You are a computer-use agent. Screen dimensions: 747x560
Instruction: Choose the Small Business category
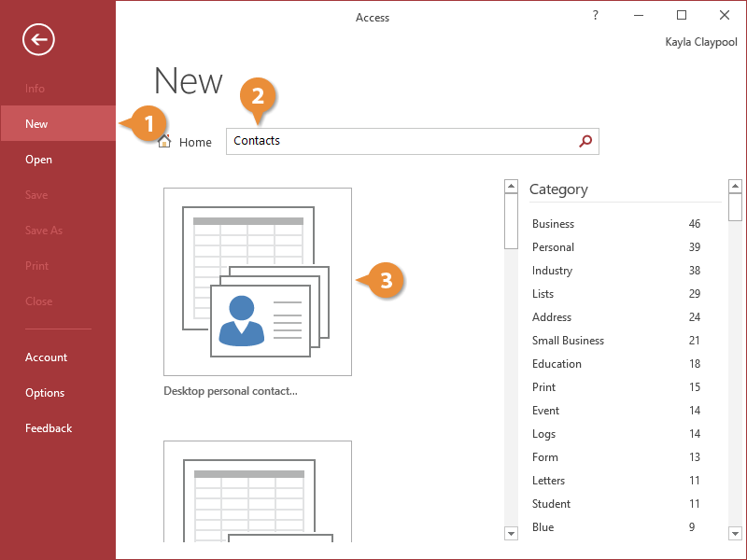click(x=568, y=340)
